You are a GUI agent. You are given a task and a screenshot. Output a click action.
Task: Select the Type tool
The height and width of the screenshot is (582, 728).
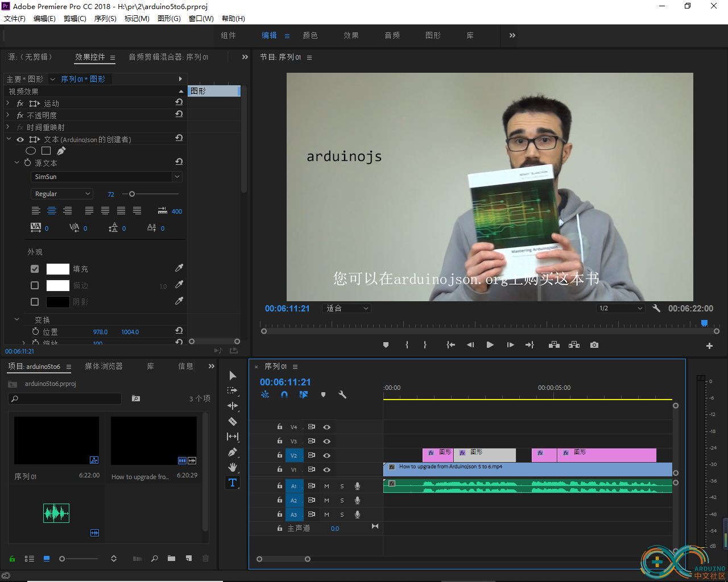(233, 483)
